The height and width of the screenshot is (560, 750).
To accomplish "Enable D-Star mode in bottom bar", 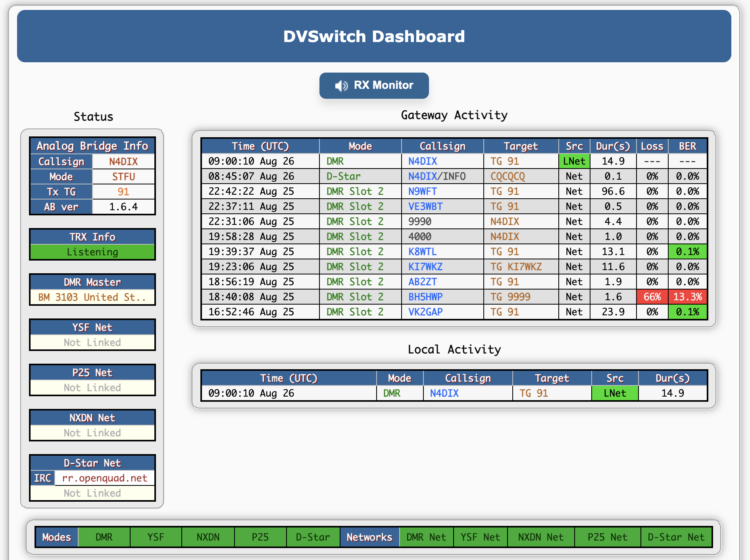I will click(313, 537).
